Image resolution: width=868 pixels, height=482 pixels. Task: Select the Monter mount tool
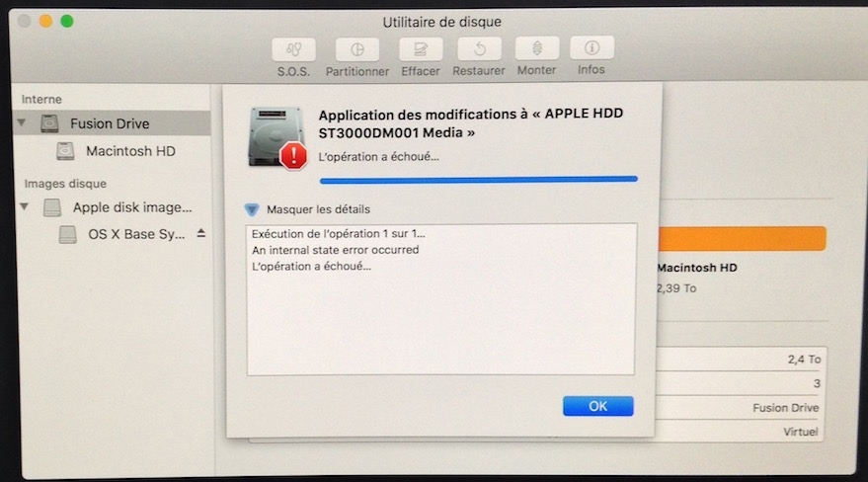536,48
